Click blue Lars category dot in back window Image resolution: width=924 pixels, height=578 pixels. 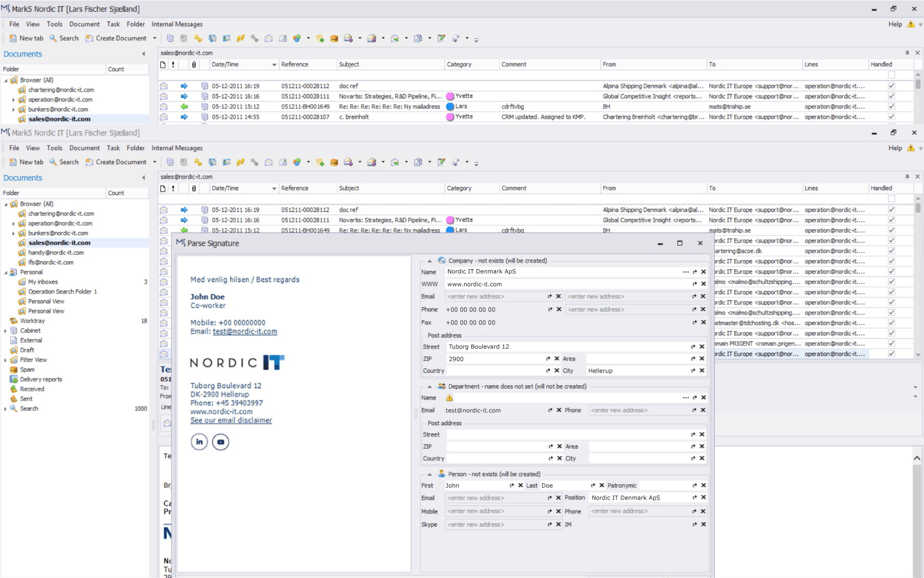pos(450,107)
